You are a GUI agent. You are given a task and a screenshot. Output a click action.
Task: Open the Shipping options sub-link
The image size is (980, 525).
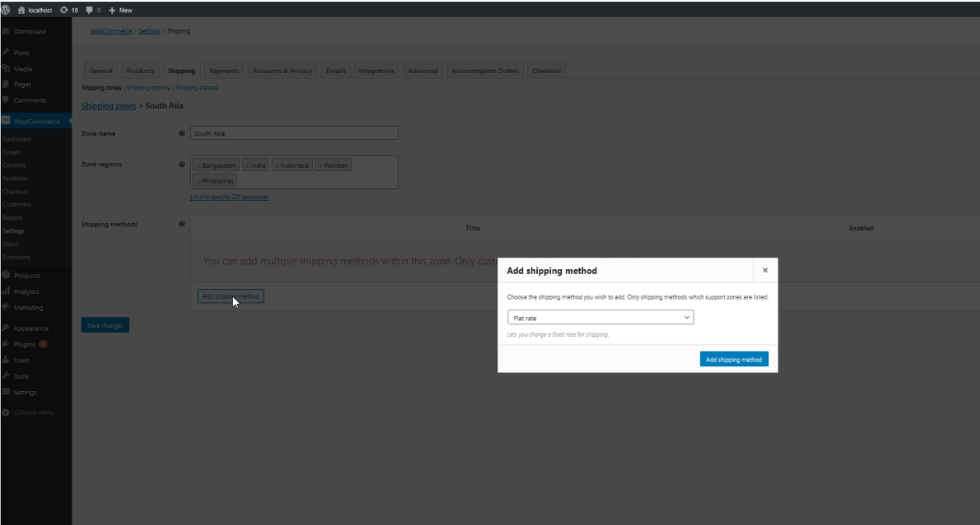(149, 88)
